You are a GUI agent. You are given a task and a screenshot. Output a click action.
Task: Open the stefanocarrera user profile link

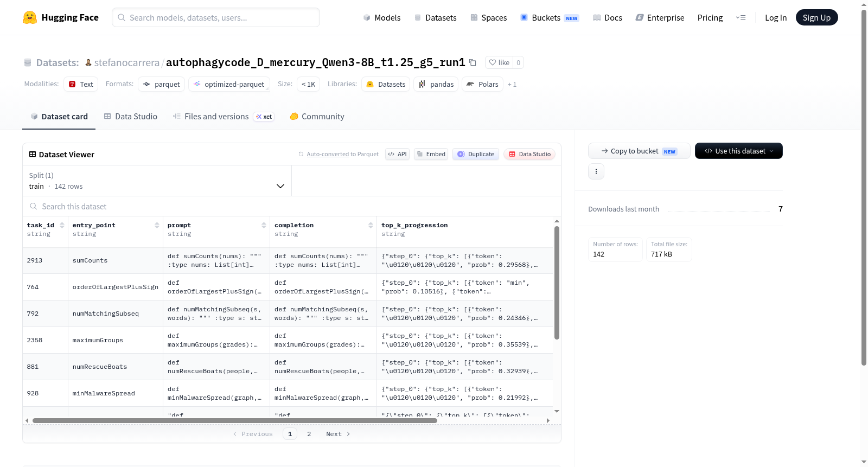[127, 62]
